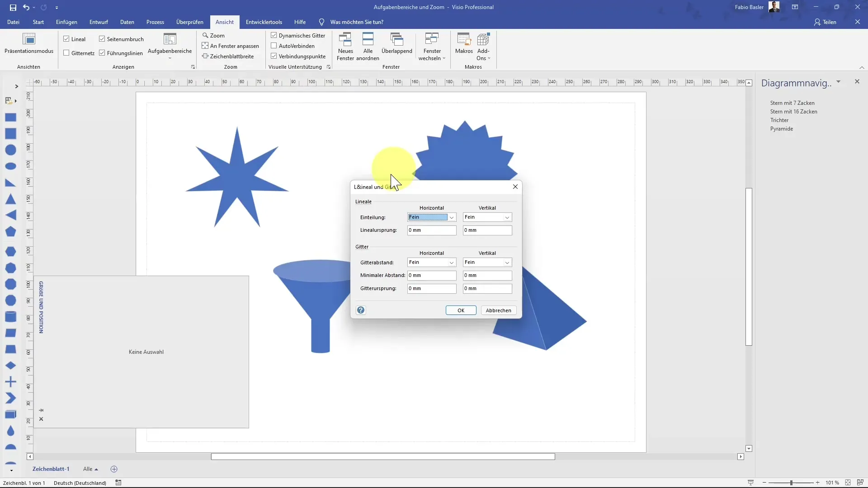The height and width of the screenshot is (488, 868).
Task: Click the help question mark in dialog
Action: pos(361,310)
